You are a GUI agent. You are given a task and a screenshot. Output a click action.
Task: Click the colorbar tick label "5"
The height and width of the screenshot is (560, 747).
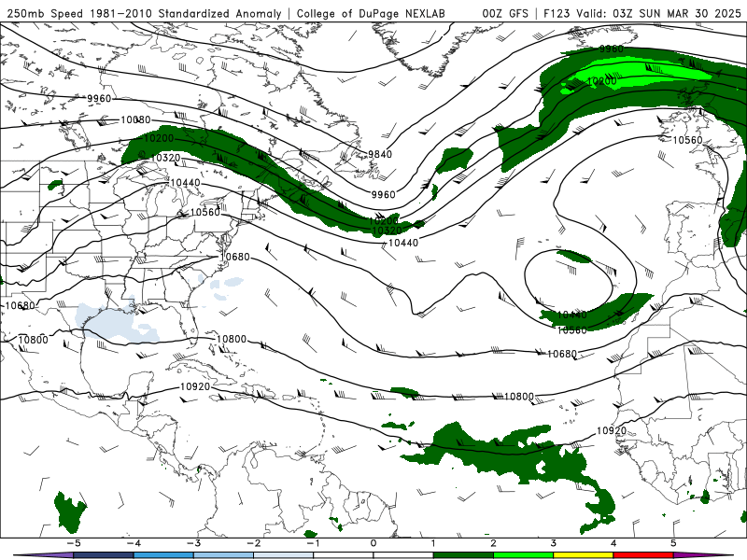673,543
